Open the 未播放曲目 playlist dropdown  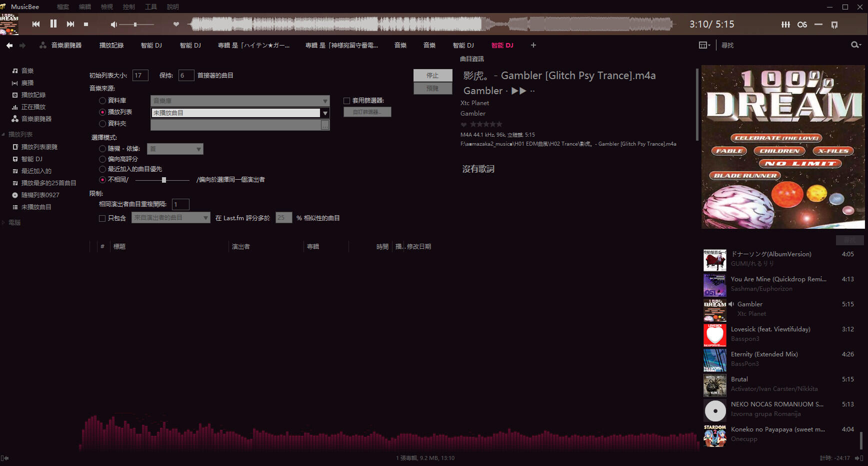[x=325, y=113]
